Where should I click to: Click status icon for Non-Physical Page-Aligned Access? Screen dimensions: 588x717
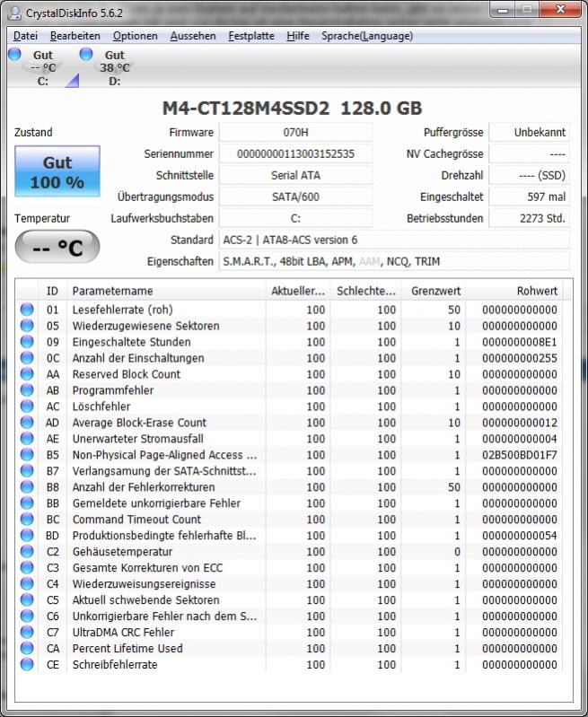(27, 455)
